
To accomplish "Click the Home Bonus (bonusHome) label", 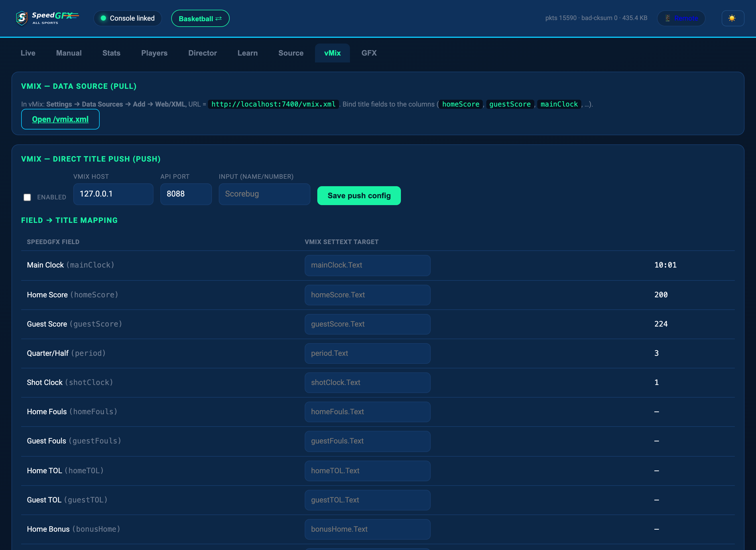I will coord(74,529).
